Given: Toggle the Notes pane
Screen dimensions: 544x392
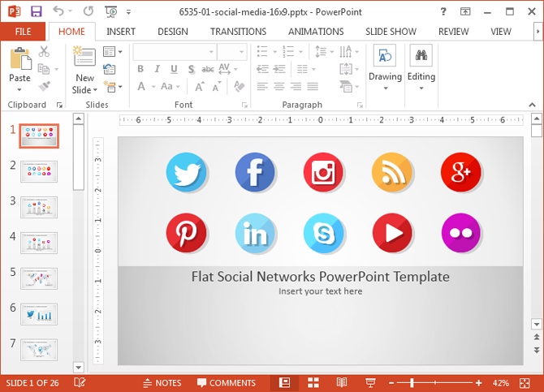Looking at the screenshot, I should (162, 383).
